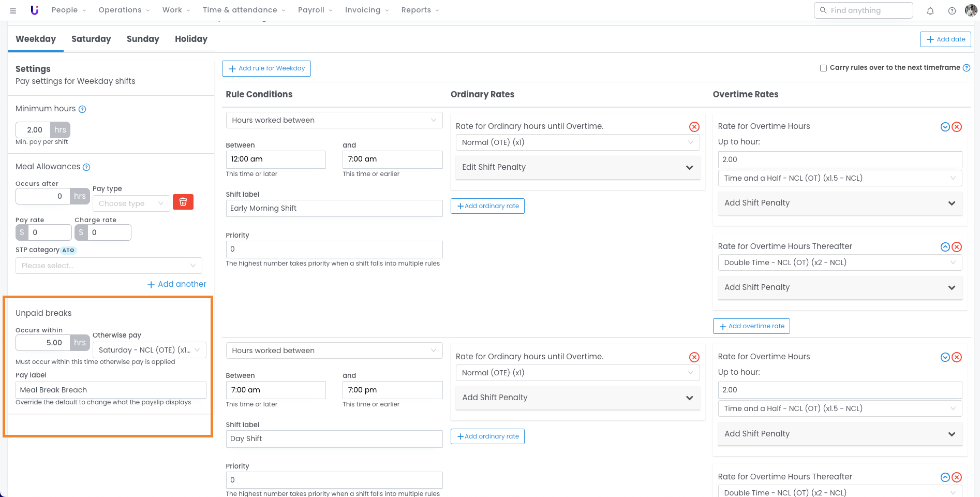Click the Minimum hours help icon
Screen dimensions: 980x497
tap(82, 109)
